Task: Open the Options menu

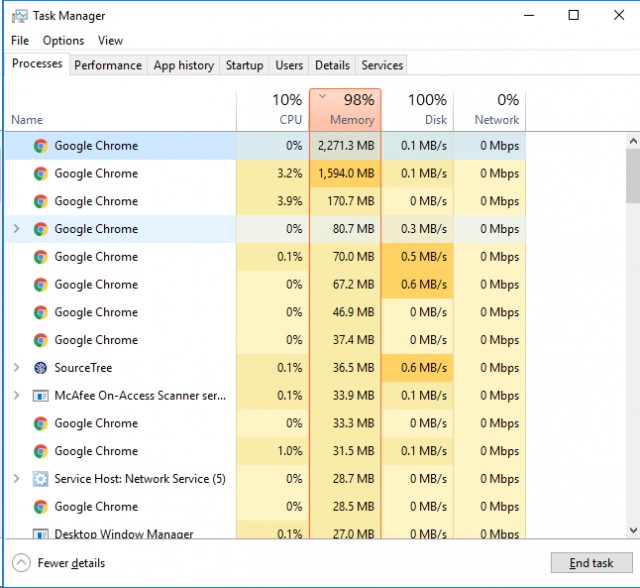Action: click(63, 41)
